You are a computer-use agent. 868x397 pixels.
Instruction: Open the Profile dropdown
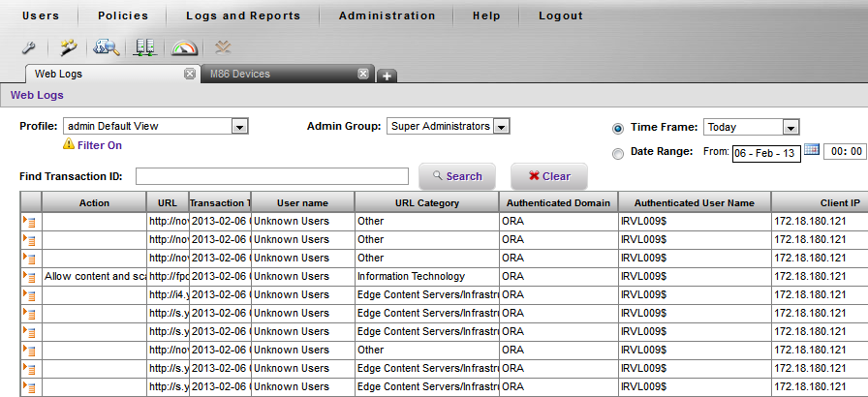click(240, 126)
